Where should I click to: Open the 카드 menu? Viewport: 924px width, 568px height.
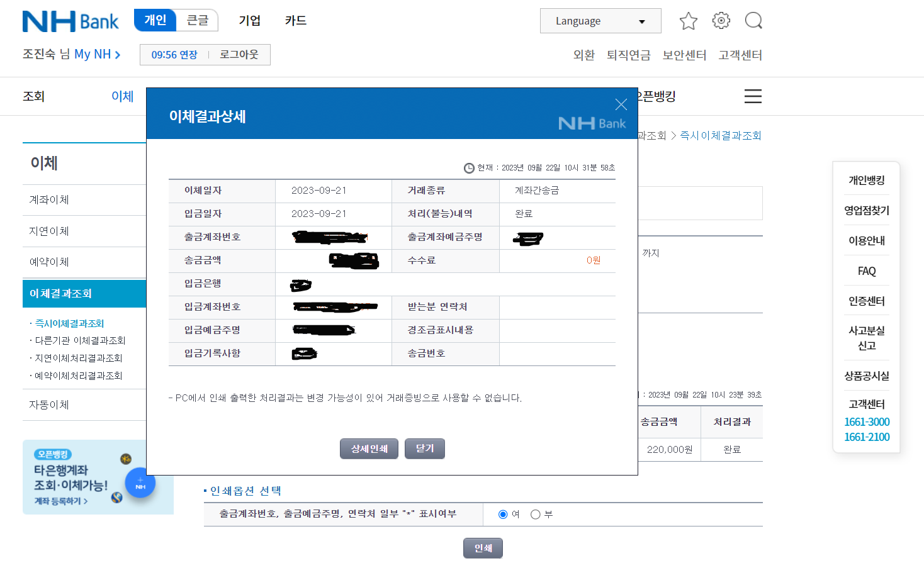coord(295,20)
